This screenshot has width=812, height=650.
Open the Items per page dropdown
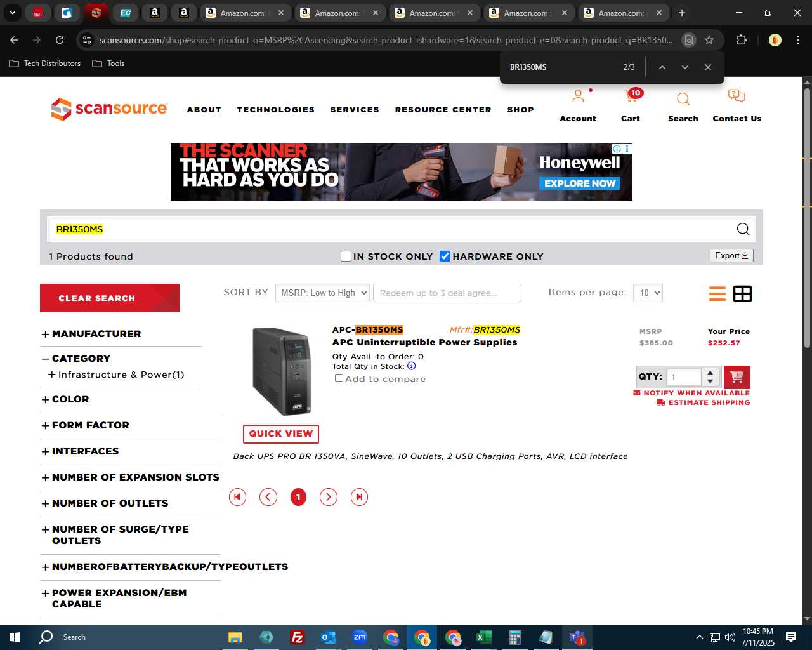648,293
